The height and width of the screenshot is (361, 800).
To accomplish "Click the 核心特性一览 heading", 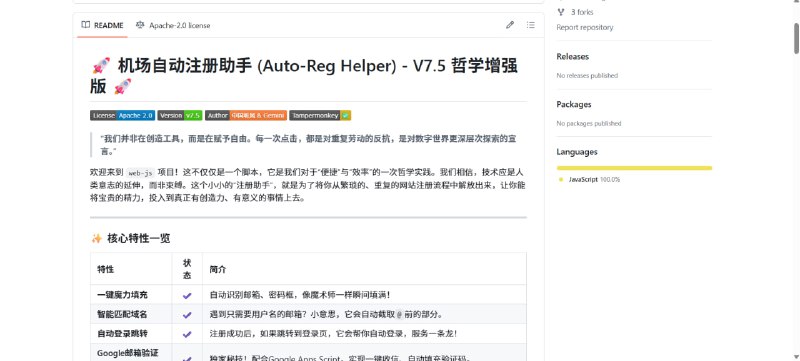I will [138, 239].
